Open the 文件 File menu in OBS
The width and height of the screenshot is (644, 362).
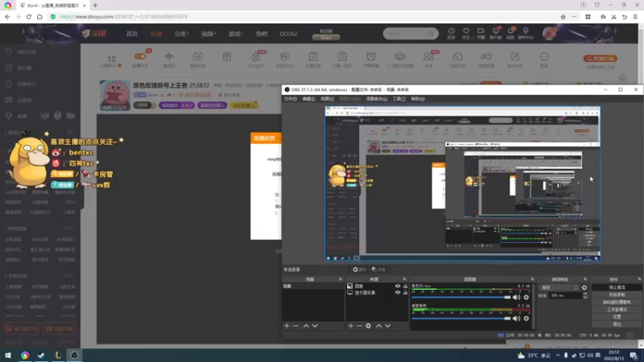(291, 99)
